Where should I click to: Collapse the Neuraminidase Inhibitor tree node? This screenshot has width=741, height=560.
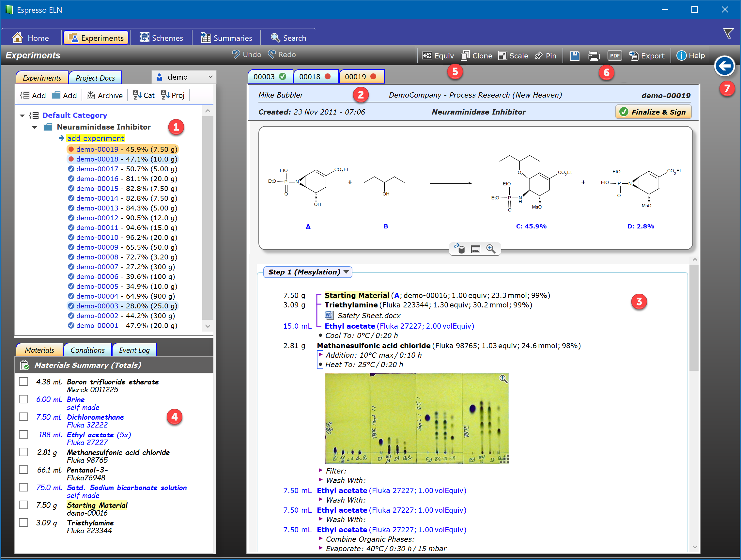(x=35, y=127)
